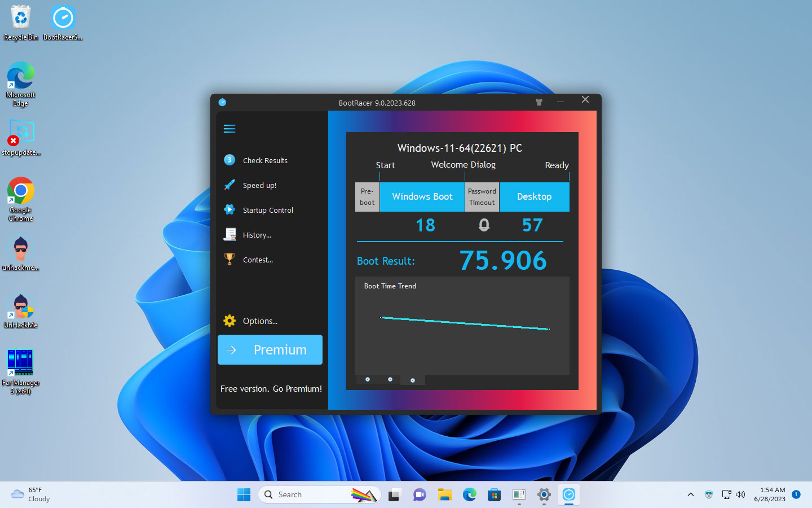Click the skin T-shirt icon in title bar
This screenshot has width=812, height=508.
tap(539, 102)
